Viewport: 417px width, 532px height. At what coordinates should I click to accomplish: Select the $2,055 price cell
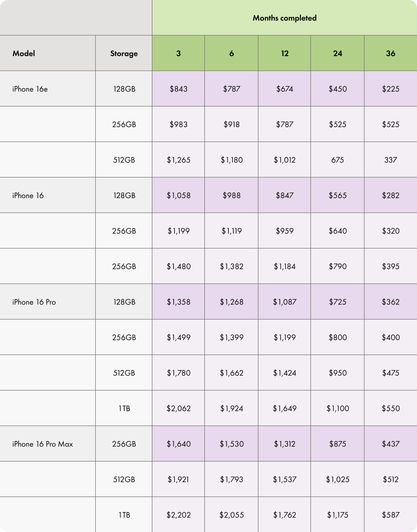click(x=231, y=515)
